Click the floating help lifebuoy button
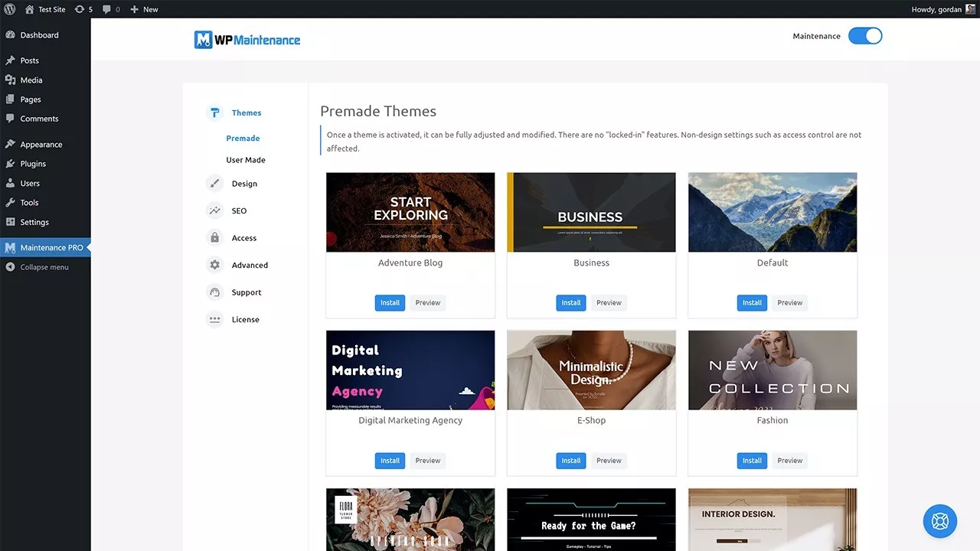The height and width of the screenshot is (551, 980). click(939, 522)
